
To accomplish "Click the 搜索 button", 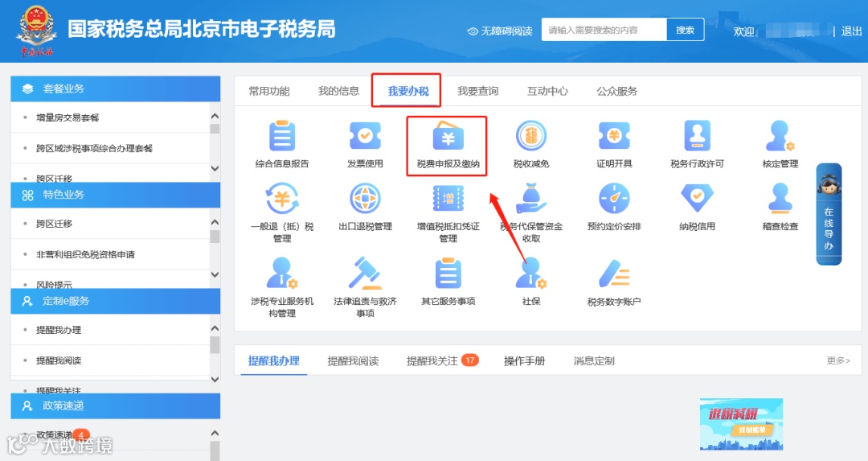I will (x=685, y=30).
